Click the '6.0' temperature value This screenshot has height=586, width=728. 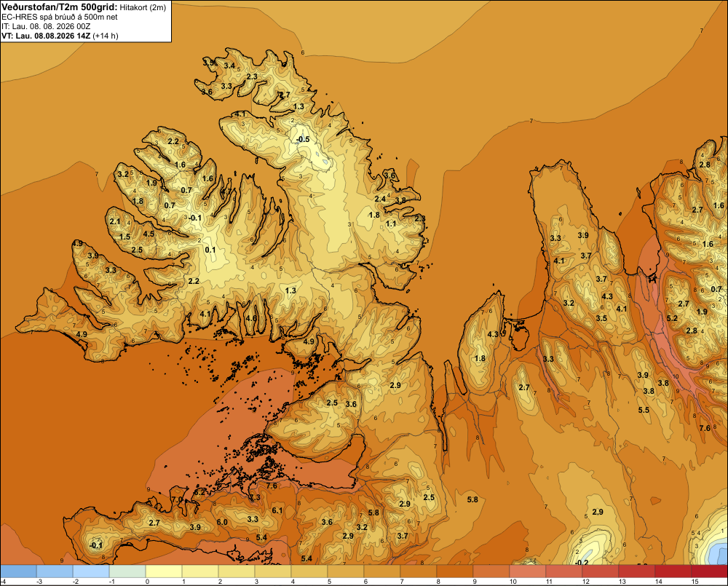pos(222,522)
